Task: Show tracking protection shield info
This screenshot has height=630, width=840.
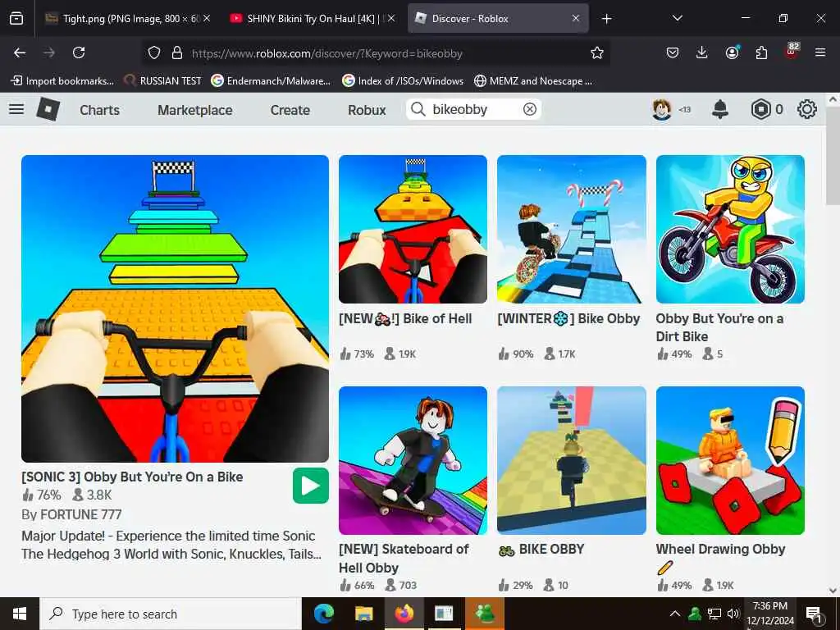Action: (x=154, y=52)
